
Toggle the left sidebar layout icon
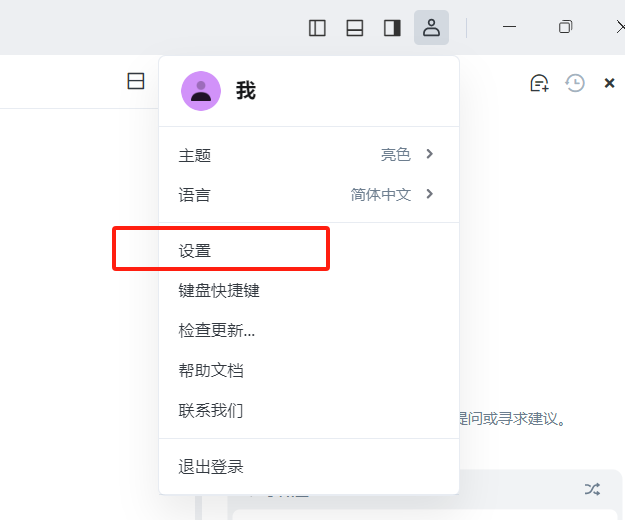317,28
